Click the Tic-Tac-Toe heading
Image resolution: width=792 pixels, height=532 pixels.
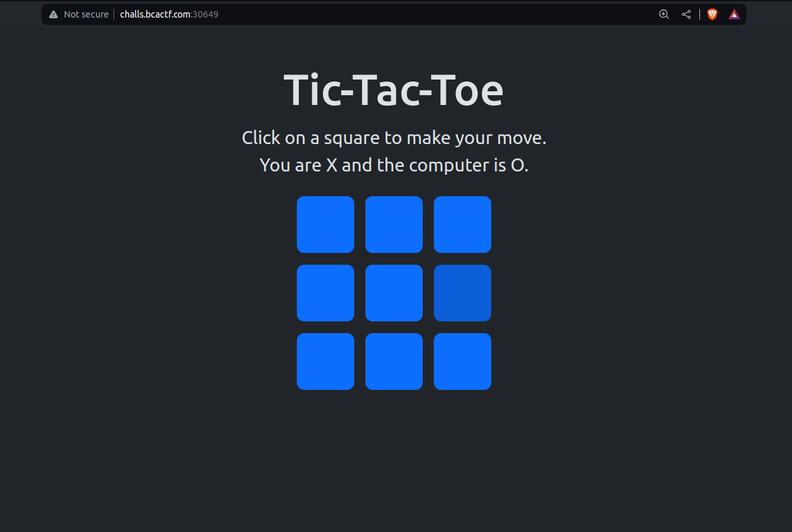(x=393, y=90)
